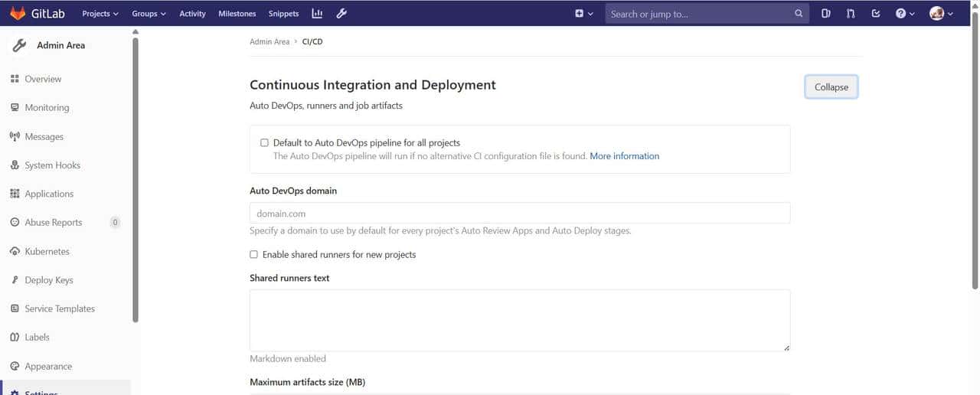Click the Abuse Reports count badge 0
Screen dimensions: 980x395
[x=115, y=222]
